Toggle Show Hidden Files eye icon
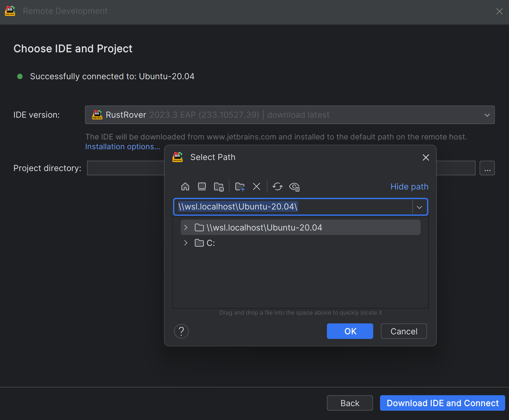Image resolution: width=509 pixels, height=420 pixels. [294, 187]
